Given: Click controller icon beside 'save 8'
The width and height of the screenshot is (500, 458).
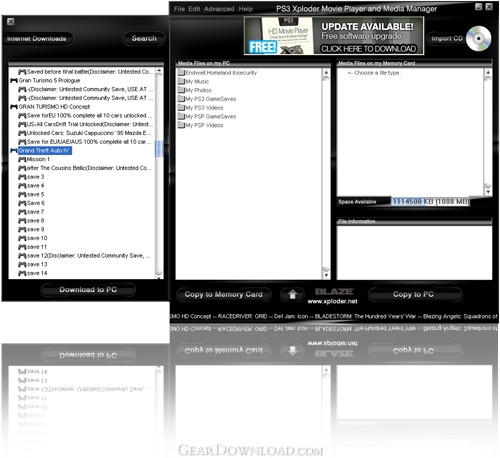Looking at the screenshot, I should (x=22, y=221).
